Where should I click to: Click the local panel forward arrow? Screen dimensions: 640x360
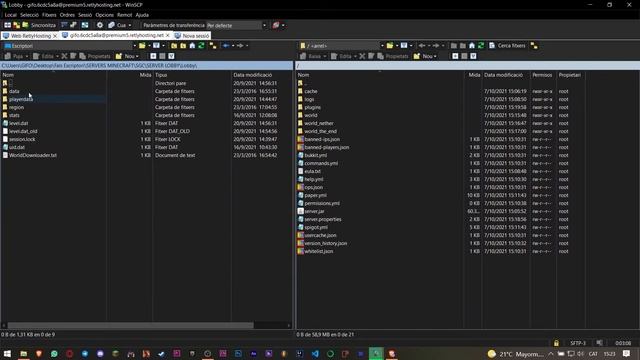click(240, 46)
